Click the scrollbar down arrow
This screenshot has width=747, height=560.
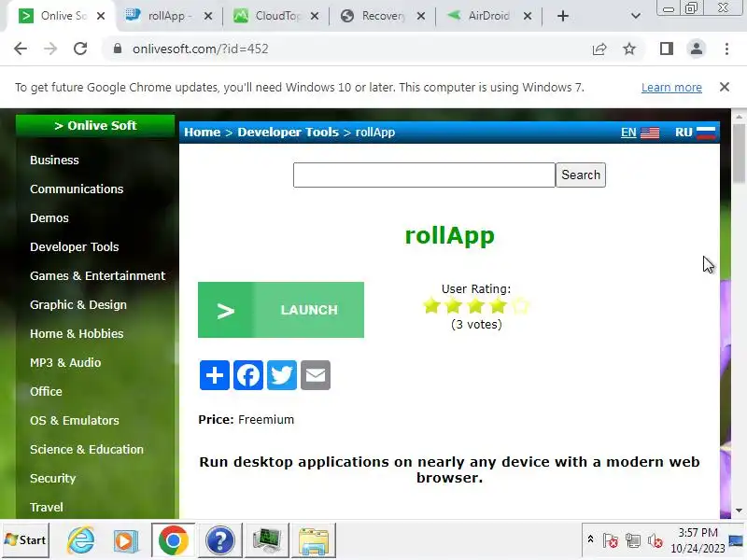tap(739, 511)
